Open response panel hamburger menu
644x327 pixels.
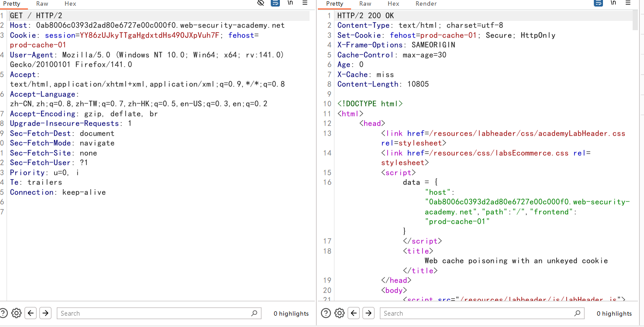coord(628,3)
